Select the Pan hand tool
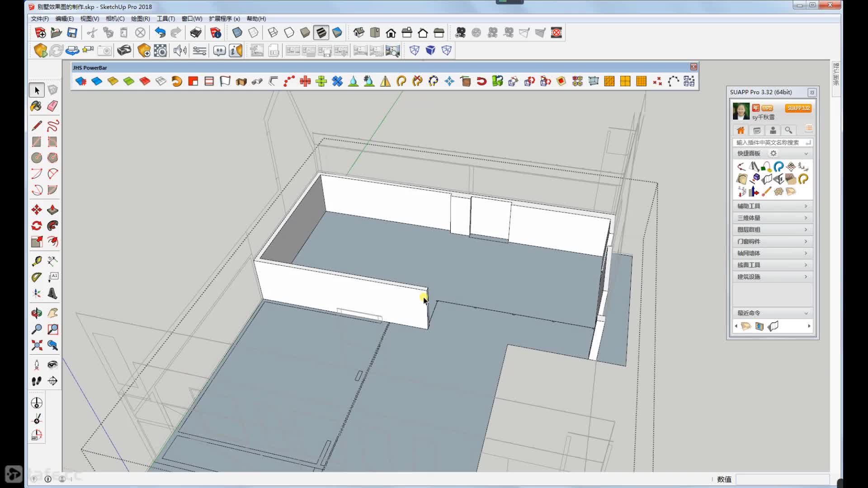Image resolution: width=868 pixels, height=488 pixels. tap(52, 313)
